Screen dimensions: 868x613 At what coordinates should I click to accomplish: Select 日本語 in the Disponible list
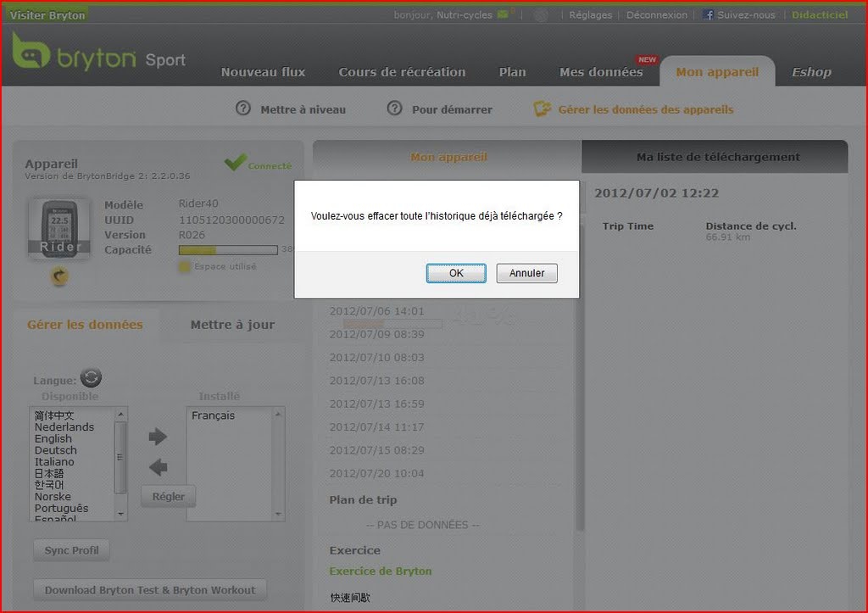49,473
